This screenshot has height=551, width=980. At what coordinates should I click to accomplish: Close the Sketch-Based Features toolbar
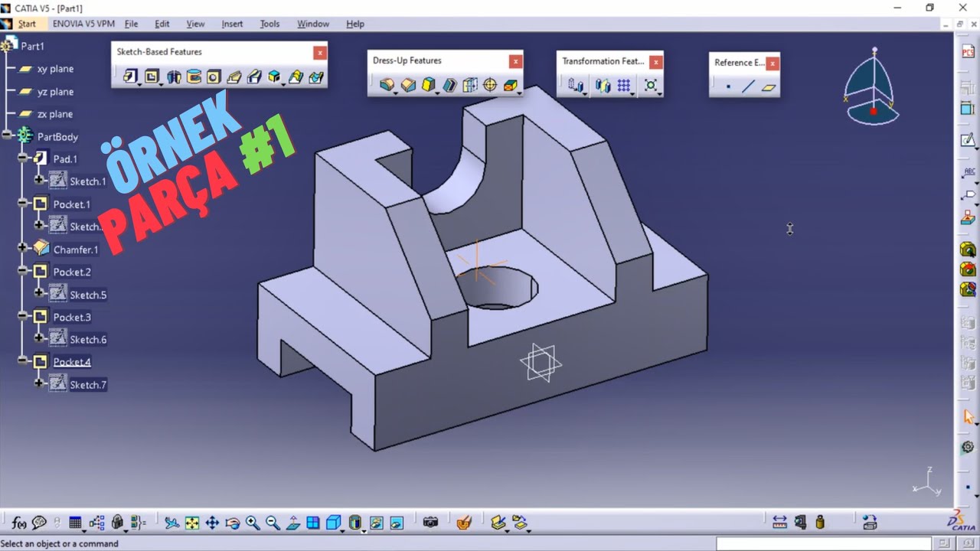(319, 52)
